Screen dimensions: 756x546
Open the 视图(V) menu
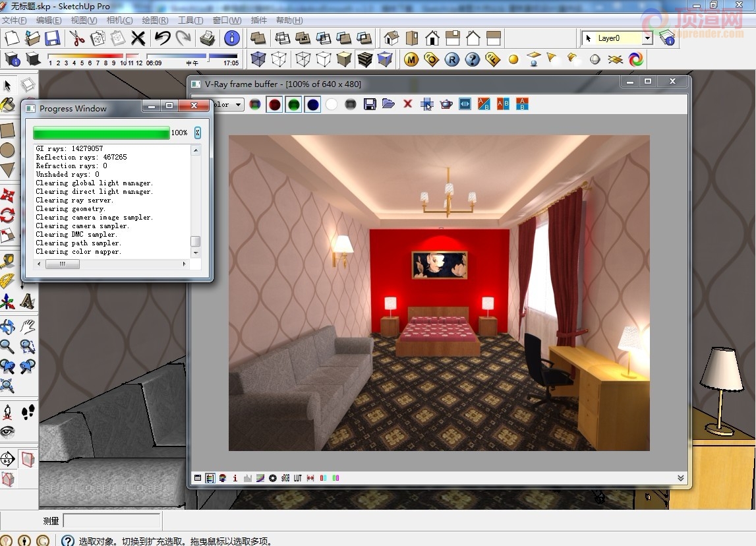pyautogui.click(x=84, y=20)
